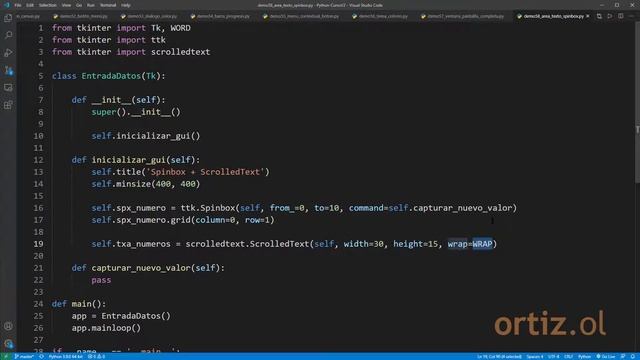Click the Python language mode indicator

pyautogui.click(x=584, y=356)
